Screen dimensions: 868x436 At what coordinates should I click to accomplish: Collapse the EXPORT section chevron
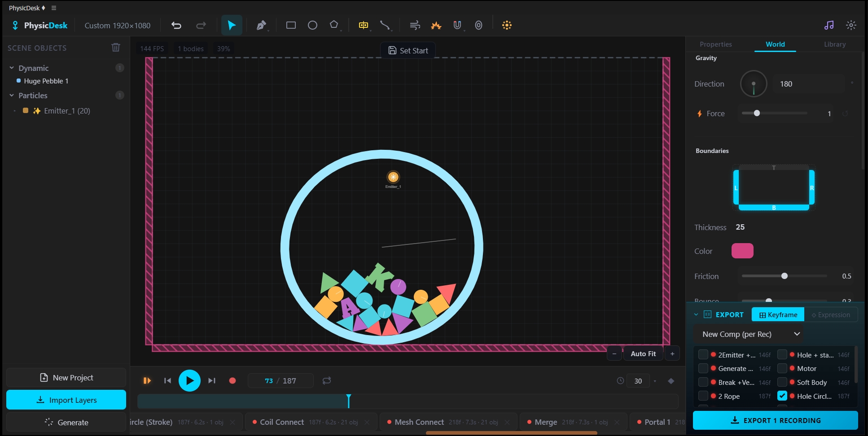(x=696, y=314)
